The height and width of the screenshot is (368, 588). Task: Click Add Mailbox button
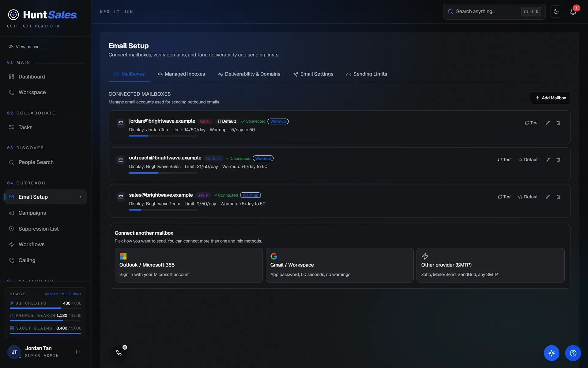coord(550,98)
